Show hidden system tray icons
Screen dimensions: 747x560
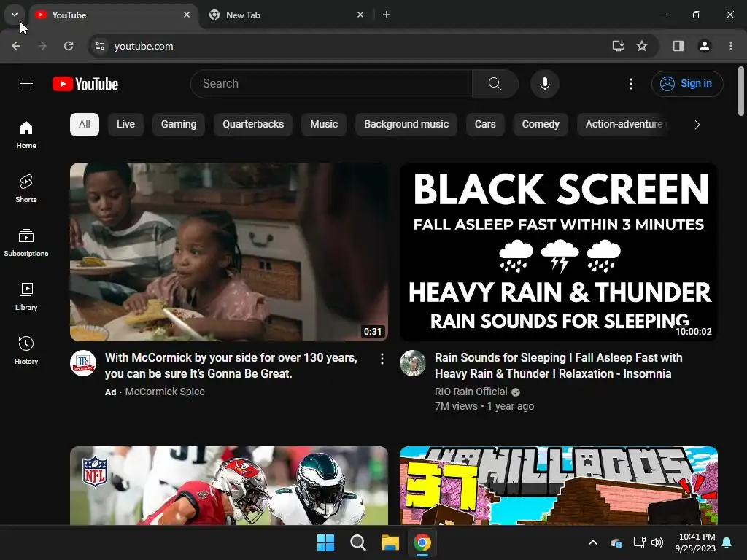(593, 542)
